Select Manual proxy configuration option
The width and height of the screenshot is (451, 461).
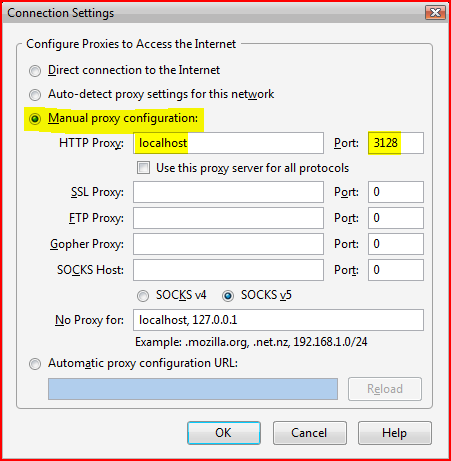tap(35, 119)
